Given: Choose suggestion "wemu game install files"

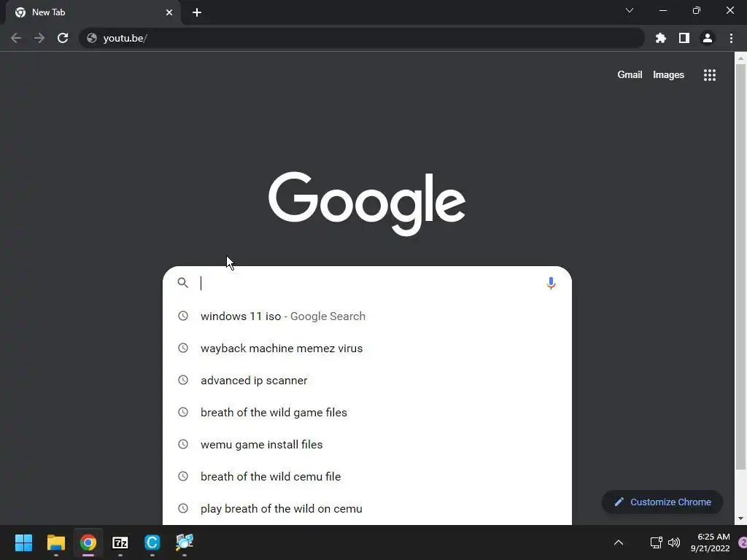Looking at the screenshot, I should [x=367, y=444].
